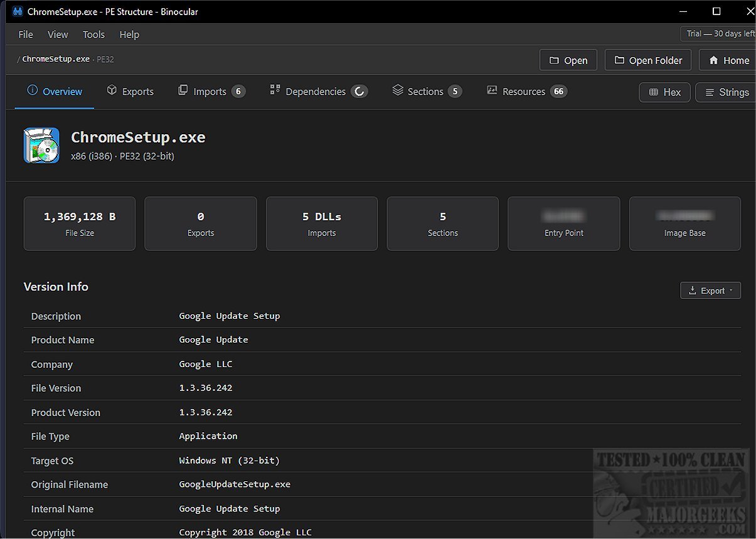Open the Tools menu
Viewport: 756px width, 539px height.
[x=93, y=35]
